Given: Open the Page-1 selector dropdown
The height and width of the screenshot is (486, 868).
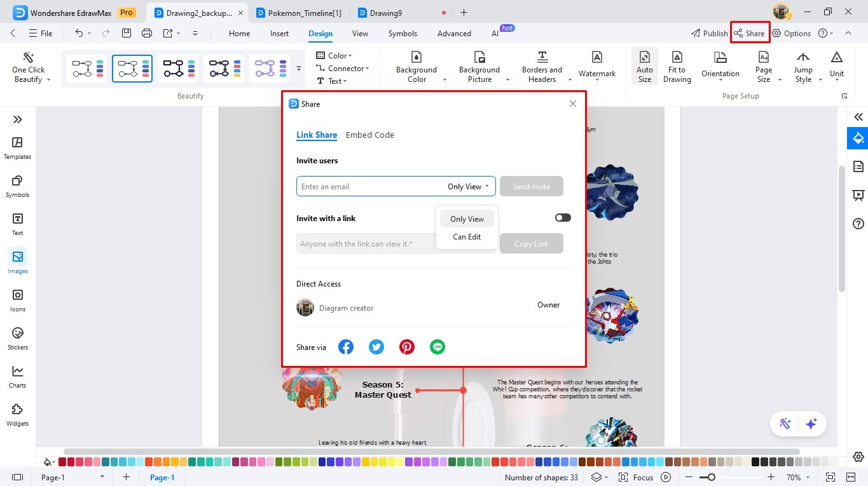Looking at the screenshot, I should pos(72,477).
